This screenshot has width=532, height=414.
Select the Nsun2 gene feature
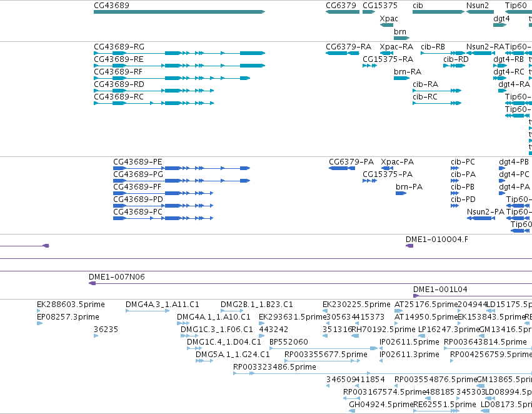click(479, 12)
